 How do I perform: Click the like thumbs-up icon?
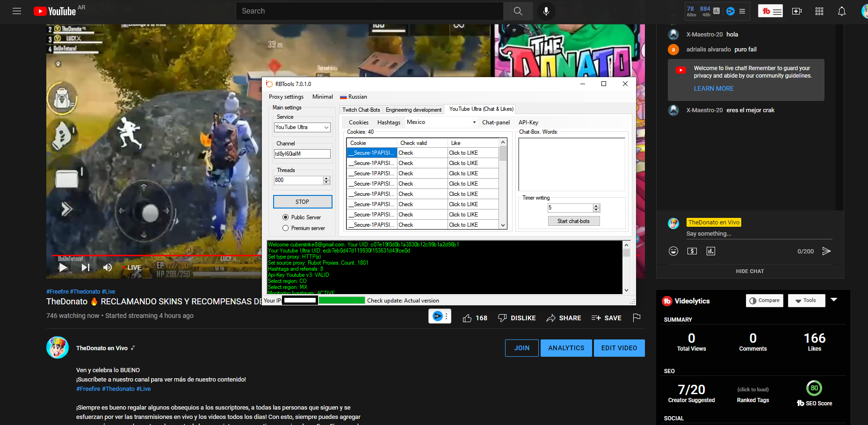coord(467,318)
